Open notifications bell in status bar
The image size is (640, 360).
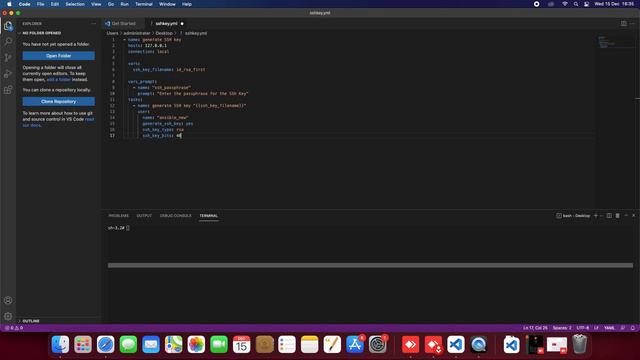tap(633, 328)
